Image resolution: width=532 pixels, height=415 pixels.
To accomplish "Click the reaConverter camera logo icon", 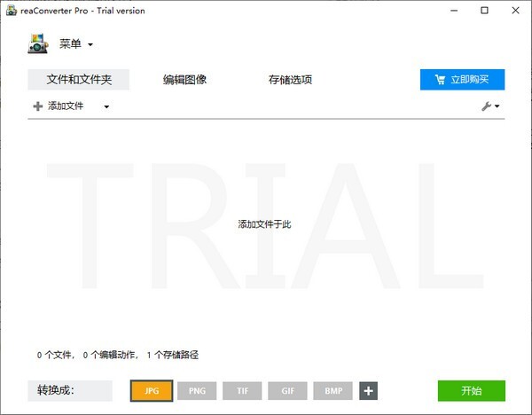I will [x=37, y=43].
